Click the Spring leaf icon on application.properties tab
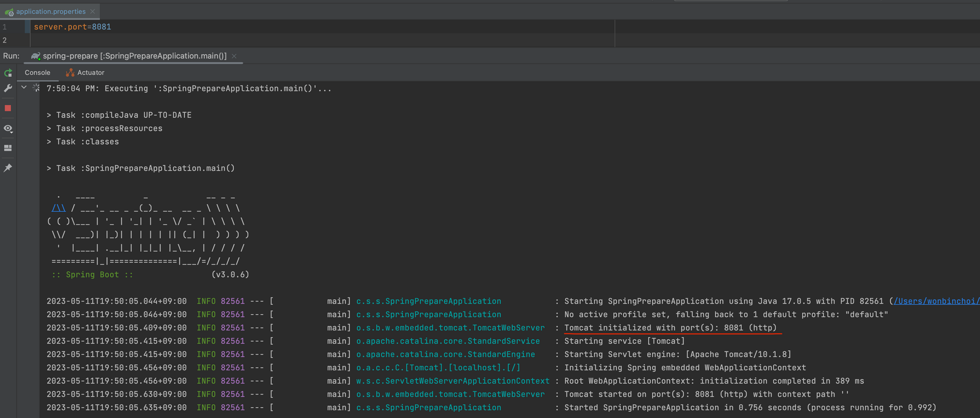The width and height of the screenshot is (980, 418). (9, 12)
